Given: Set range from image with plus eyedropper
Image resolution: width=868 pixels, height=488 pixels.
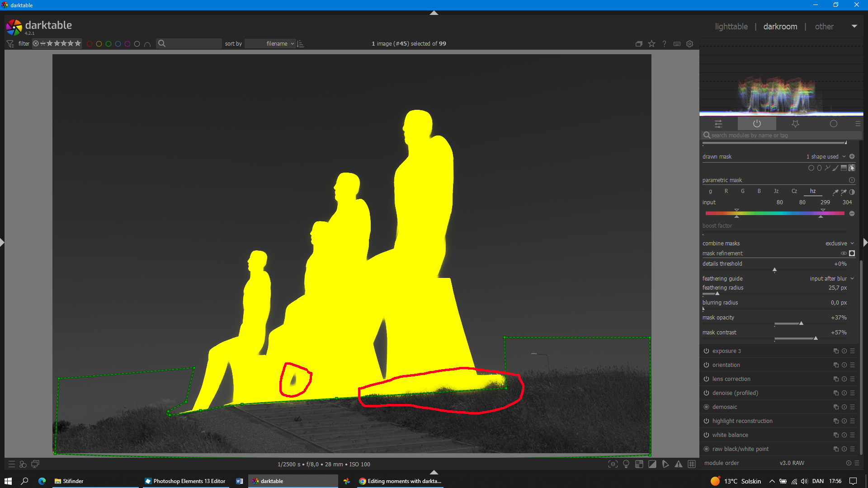Looking at the screenshot, I should (844, 192).
